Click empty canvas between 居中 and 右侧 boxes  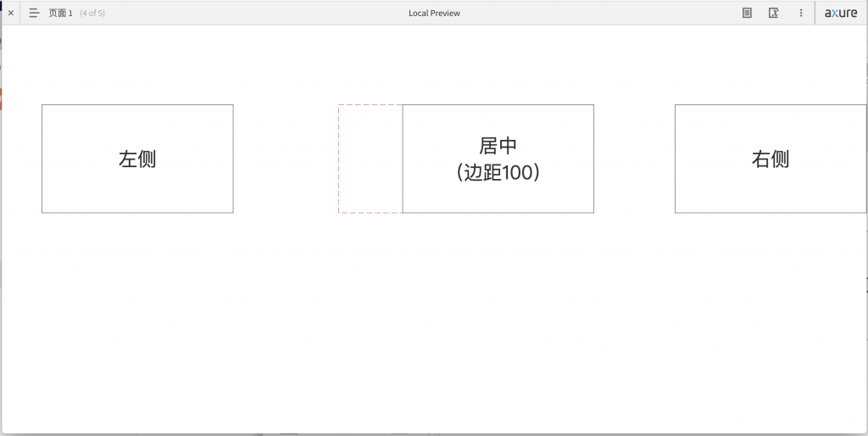tap(634, 159)
